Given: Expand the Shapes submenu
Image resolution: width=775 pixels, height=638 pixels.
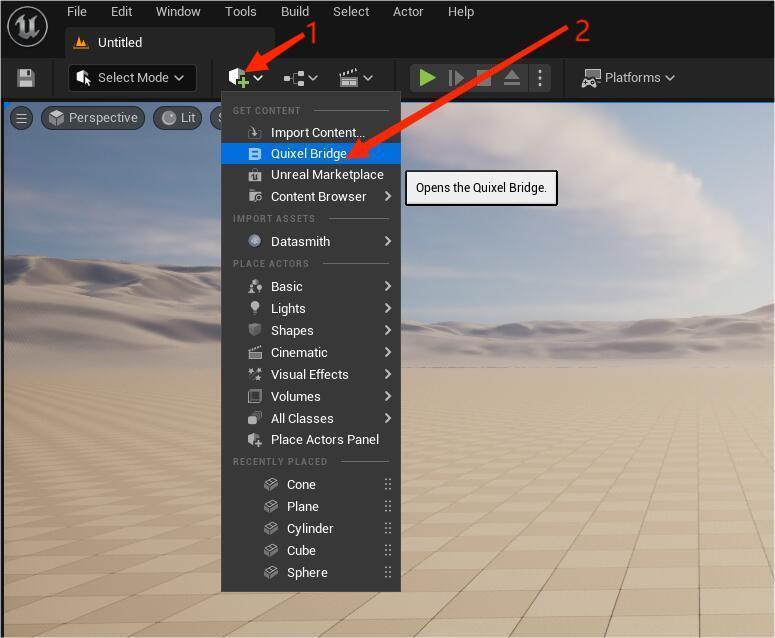Looking at the screenshot, I should (x=311, y=330).
